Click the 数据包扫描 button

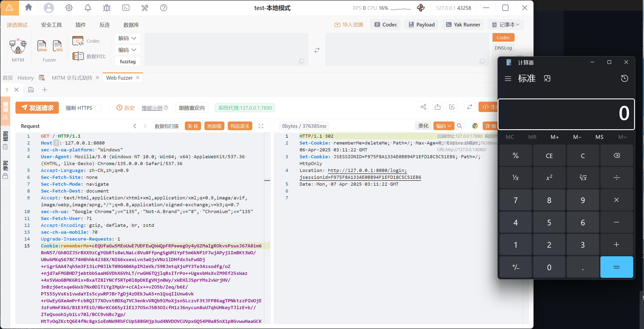166,126
